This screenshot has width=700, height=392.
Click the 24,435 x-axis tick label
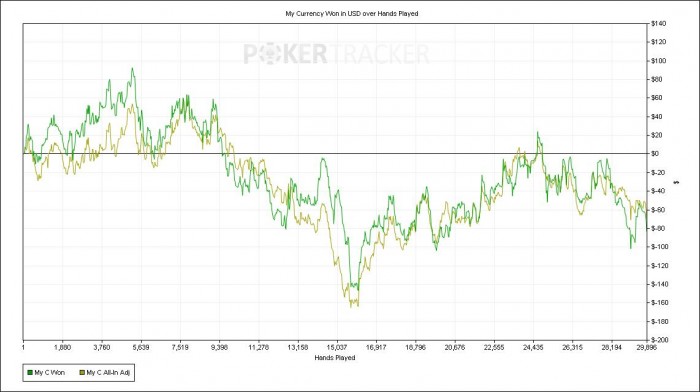coord(533,347)
